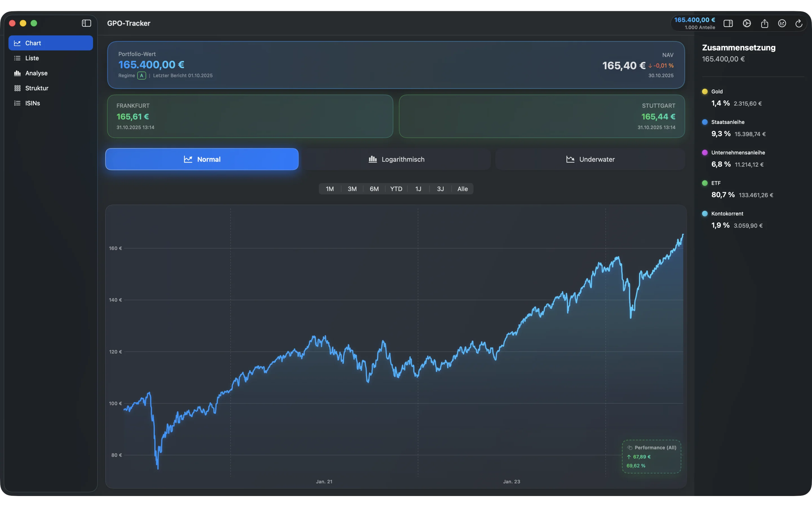This screenshot has height=507, width=812.
Task: Open the Struktur grid sidebar item
Action: click(37, 88)
